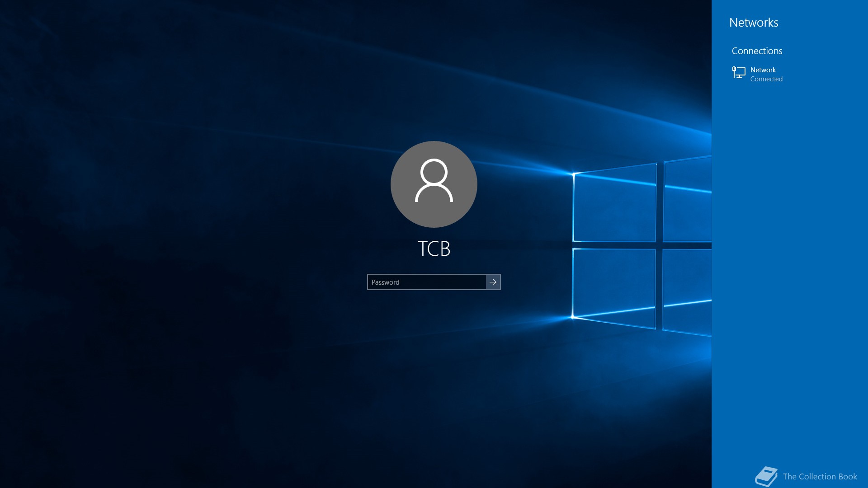Click the lower-left pane of Windows logo
The height and width of the screenshot is (488, 868).
click(x=614, y=286)
